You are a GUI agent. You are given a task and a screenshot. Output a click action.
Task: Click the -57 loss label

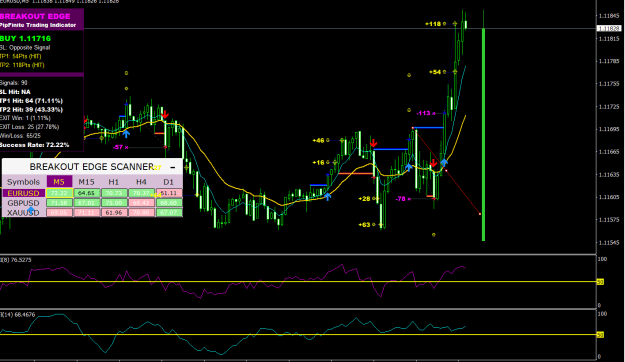point(118,147)
